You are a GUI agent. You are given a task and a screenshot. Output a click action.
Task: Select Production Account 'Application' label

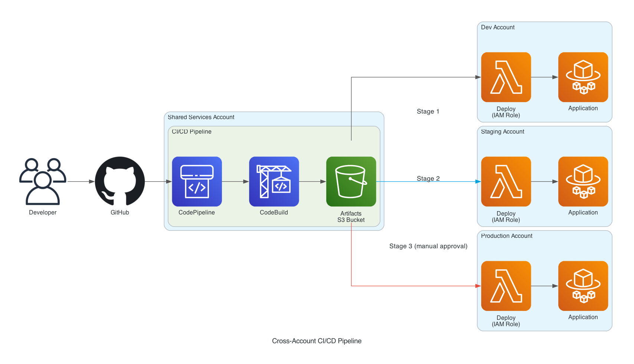[583, 317]
